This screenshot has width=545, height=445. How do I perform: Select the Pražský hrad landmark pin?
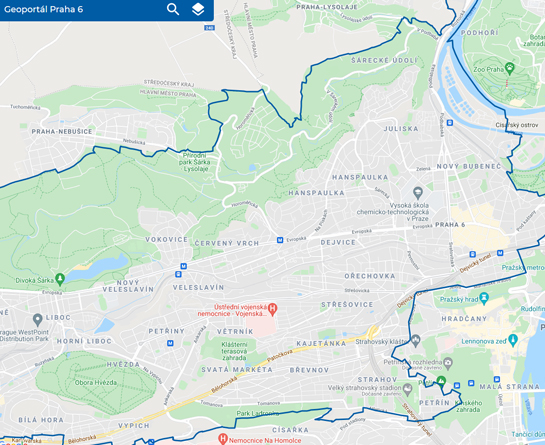tap(484, 298)
